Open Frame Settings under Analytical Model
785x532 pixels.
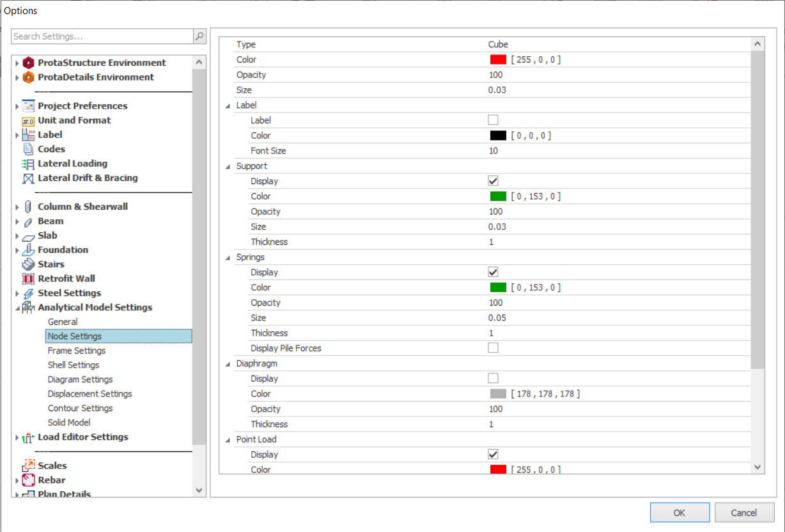tap(77, 350)
